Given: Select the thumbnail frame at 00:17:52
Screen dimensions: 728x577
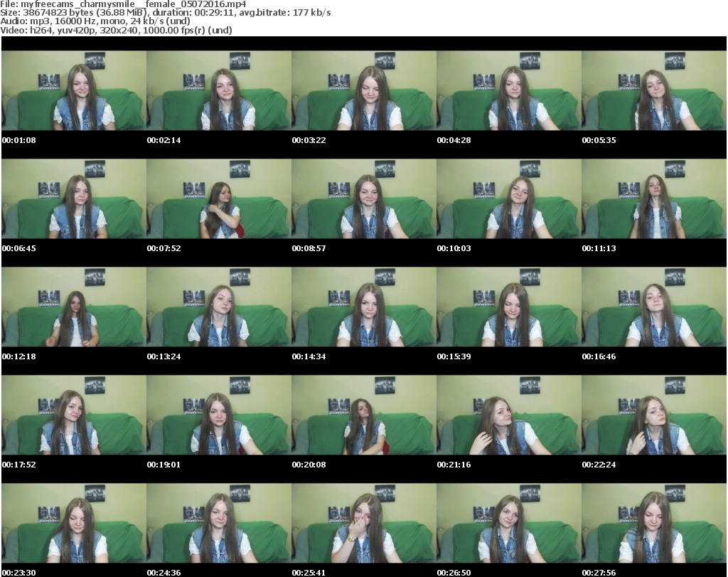Looking at the screenshot, I should [x=74, y=415].
